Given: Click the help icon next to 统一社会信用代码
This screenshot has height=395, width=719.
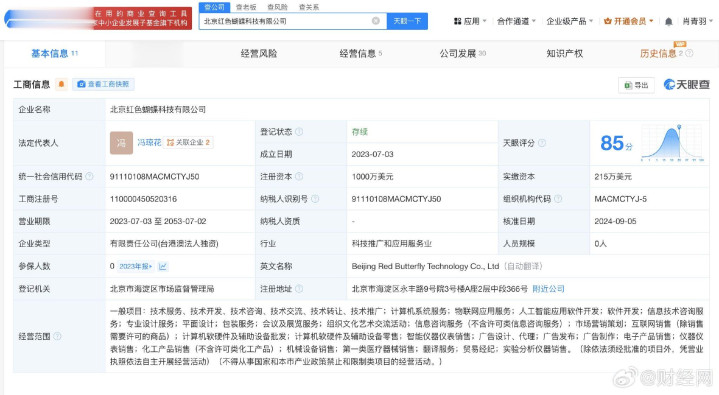Looking at the screenshot, I should pos(89,176).
